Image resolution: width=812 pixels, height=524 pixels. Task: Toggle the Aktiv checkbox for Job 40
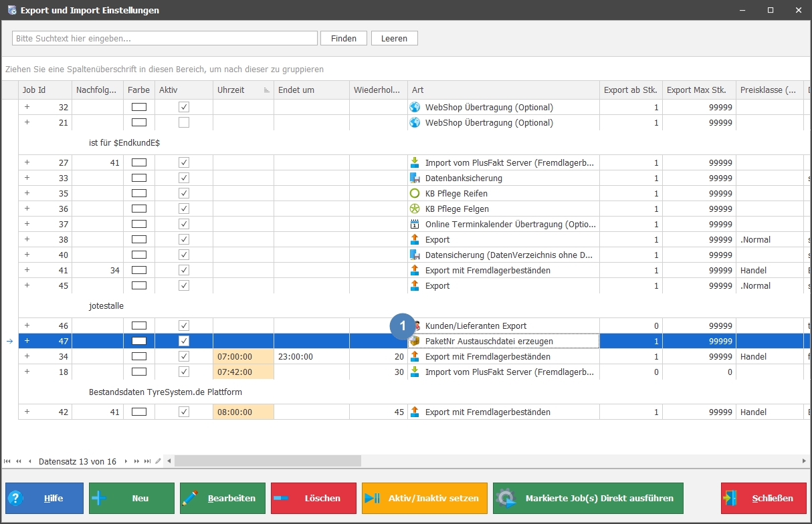[x=184, y=255]
